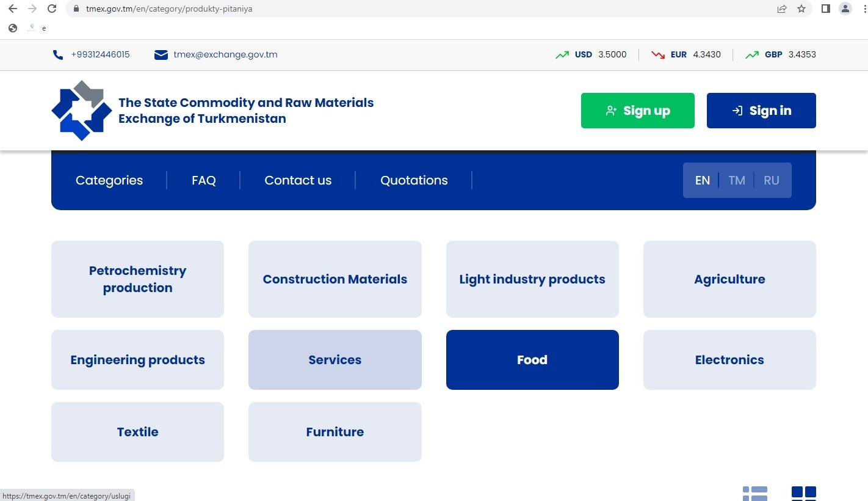Open the Categories menu
868x501 pixels.
(109, 180)
